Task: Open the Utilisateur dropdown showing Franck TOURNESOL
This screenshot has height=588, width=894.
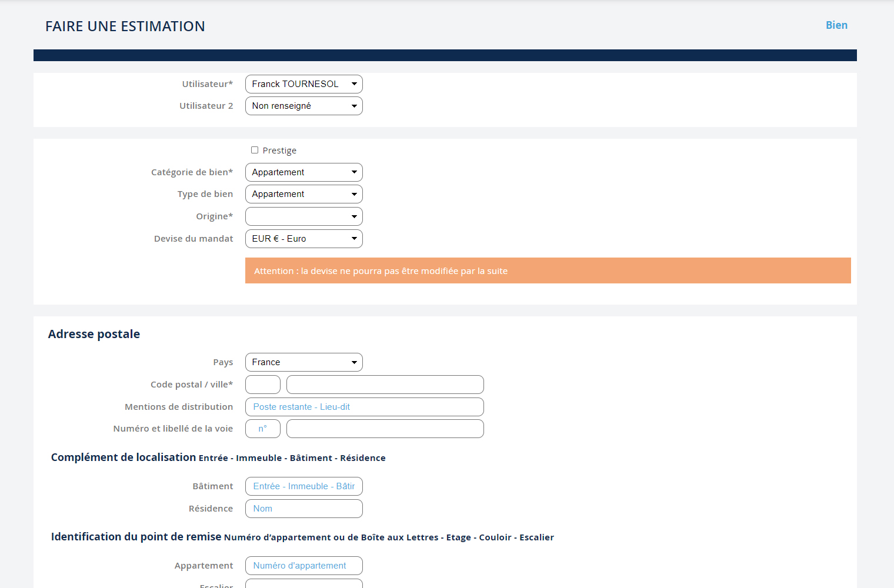Action: (x=303, y=84)
